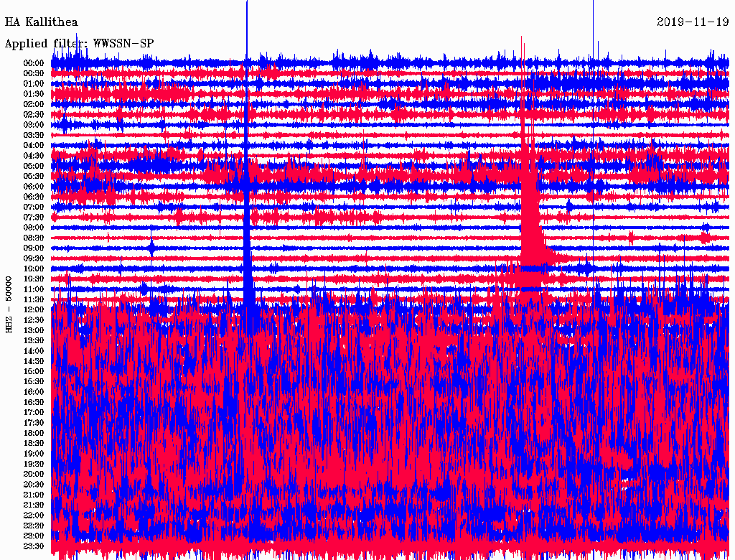
Task: Select the 06:00 time label
Action: click(x=34, y=187)
